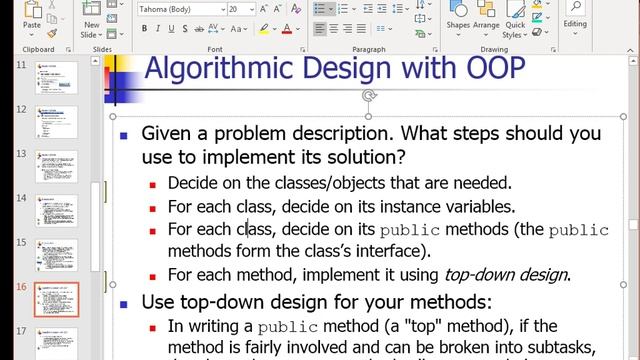The height and width of the screenshot is (360, 640).
Task: Open the Clipboard pane launcher
Action: (68, 50)
